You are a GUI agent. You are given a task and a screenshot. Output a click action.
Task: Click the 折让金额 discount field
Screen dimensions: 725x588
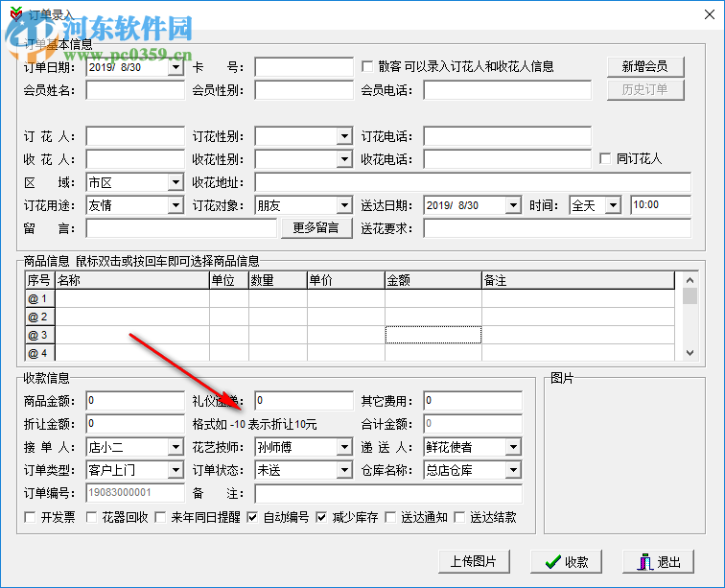(x=135, y=424)
